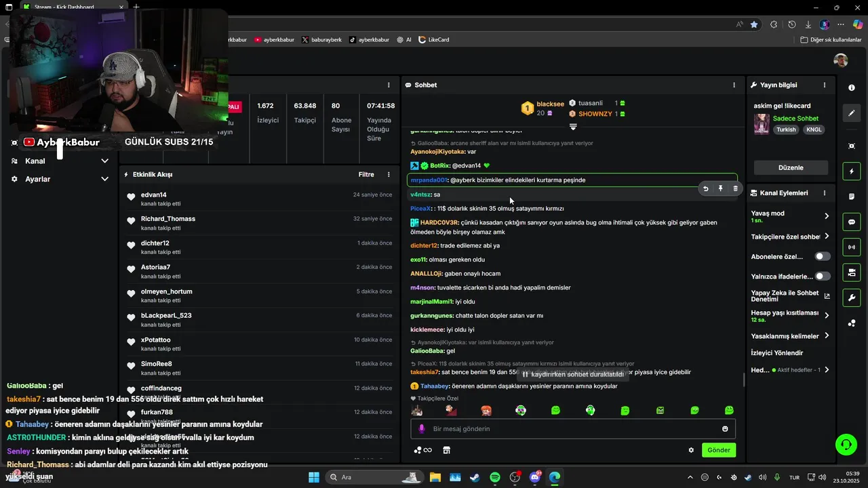This screenshot has height=488, width=868.
Task: Focus the Bir mesaj gönderin field
Action: point(573,428)
